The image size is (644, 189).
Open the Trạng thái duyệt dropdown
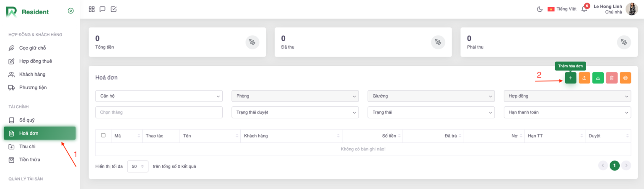point(295,112)
